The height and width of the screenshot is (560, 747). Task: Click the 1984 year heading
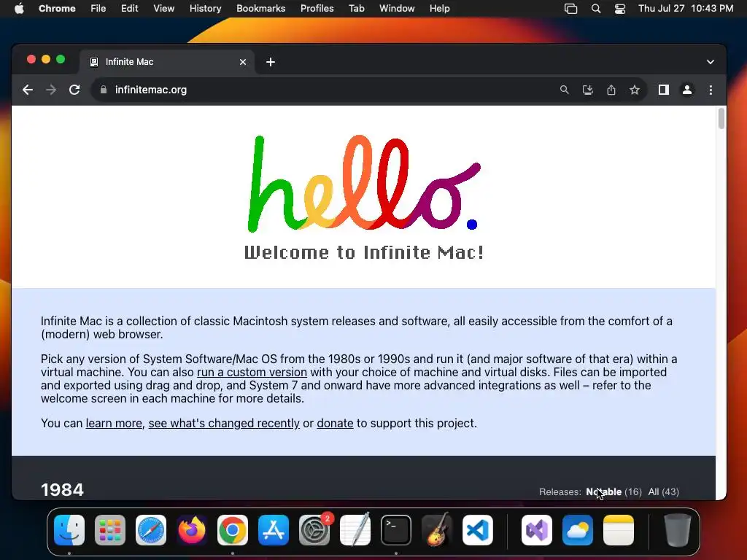click(62, 489)
